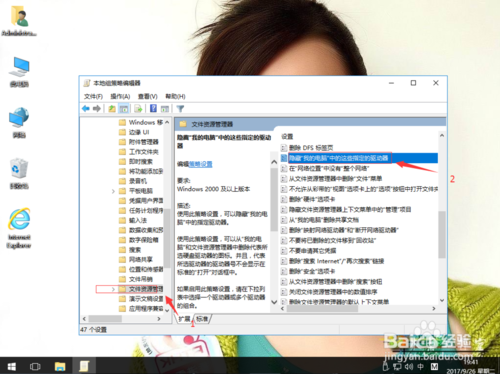Screen dimensions: 500x374
Task: Toggle the show/hide action pane icon
Action: pos(165,109)
